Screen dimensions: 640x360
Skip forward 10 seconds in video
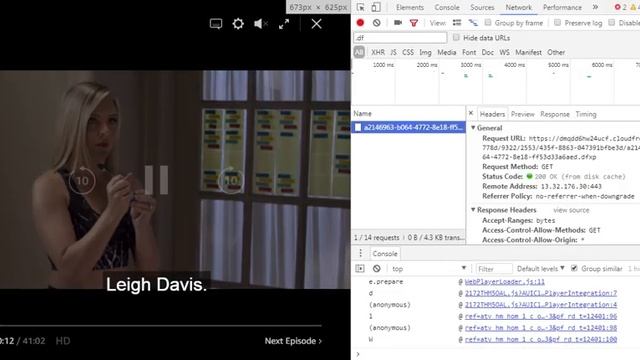[231, 180]
